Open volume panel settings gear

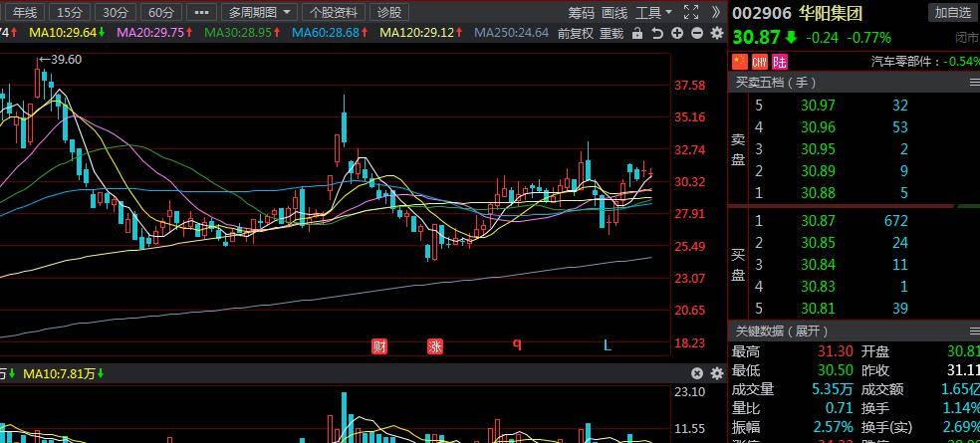[x=716, y=373]
